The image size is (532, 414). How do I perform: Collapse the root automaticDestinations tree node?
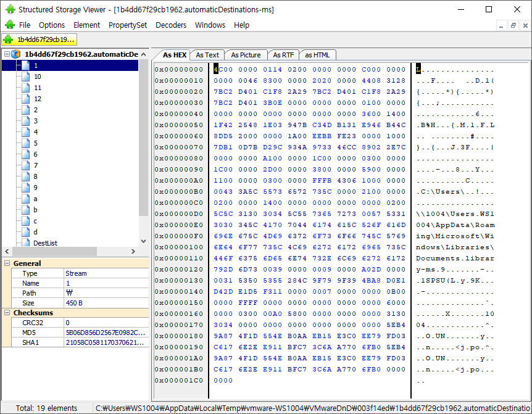tap(7, 54)
